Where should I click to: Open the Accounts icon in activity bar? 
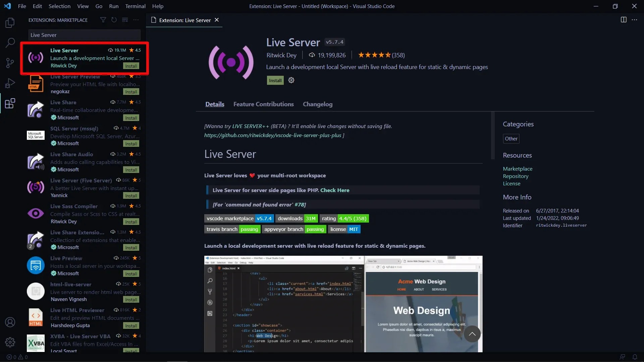[x=10, y=322]
